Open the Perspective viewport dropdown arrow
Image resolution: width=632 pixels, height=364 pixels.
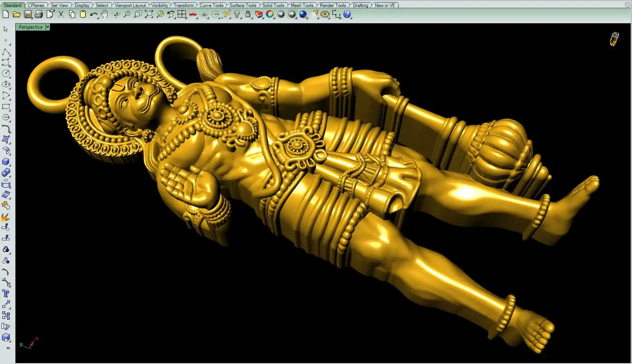click(48, 27)
